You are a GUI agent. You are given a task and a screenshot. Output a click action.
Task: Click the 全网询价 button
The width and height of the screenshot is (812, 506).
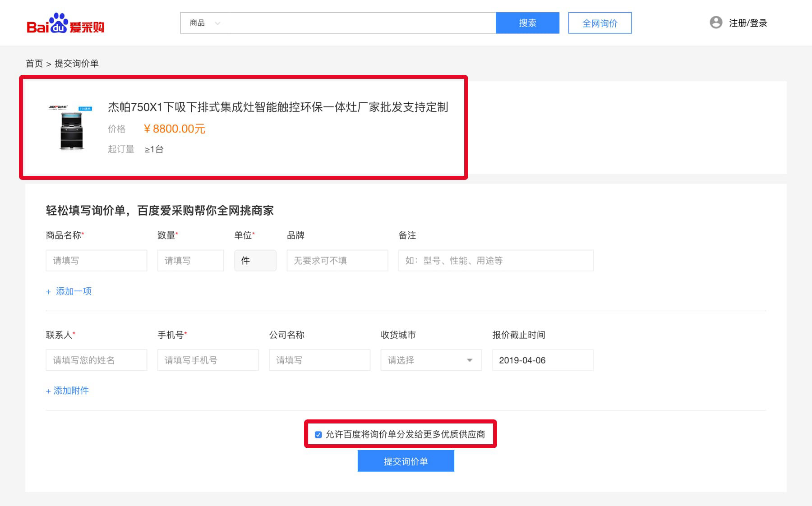pos(600,23)
